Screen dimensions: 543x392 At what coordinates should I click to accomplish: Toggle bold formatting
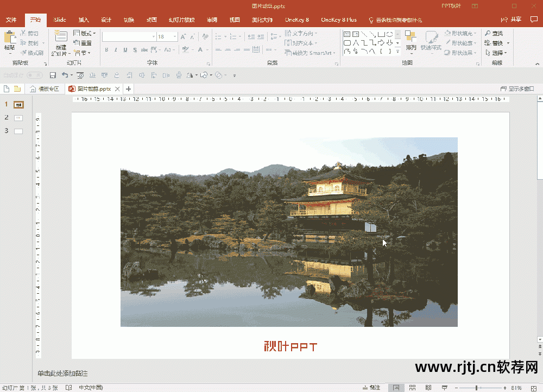pyautogui.click(x=106, y=50)
